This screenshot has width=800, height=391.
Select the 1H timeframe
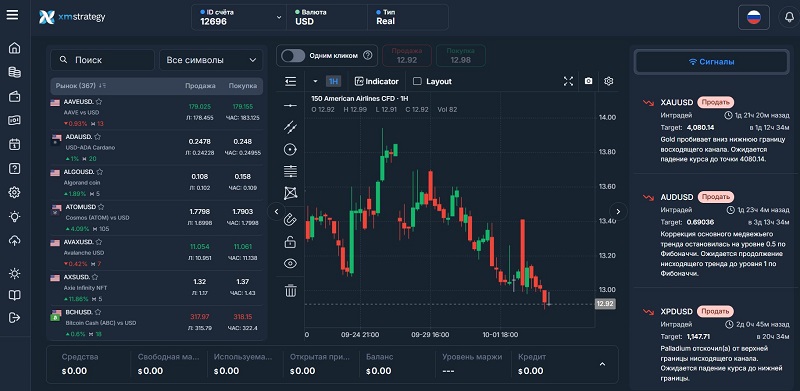point(333,81)
